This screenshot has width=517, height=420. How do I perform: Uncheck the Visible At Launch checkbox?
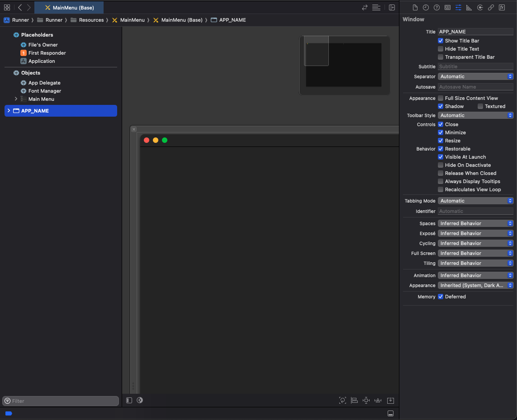coord(441,157)
